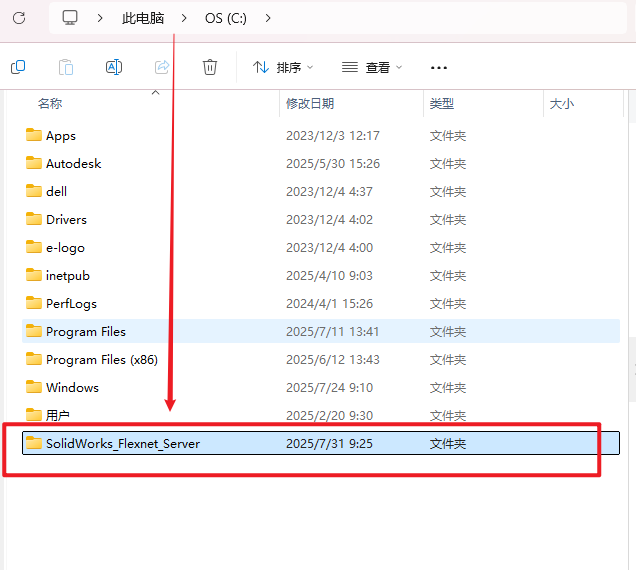Select the 用户 folder
This screenshot has width=636, height=570.
click(x=320, y=415)
